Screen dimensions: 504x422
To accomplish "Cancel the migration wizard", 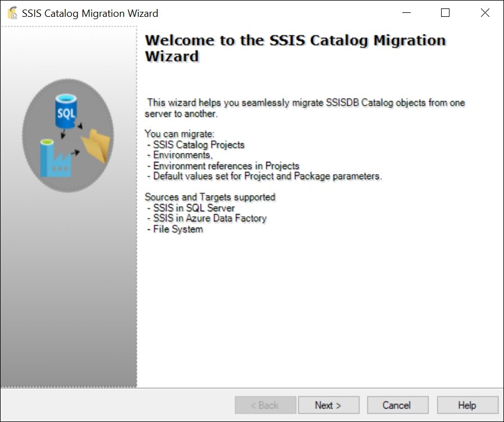I will pyautogui.click(x=397, y=405).
